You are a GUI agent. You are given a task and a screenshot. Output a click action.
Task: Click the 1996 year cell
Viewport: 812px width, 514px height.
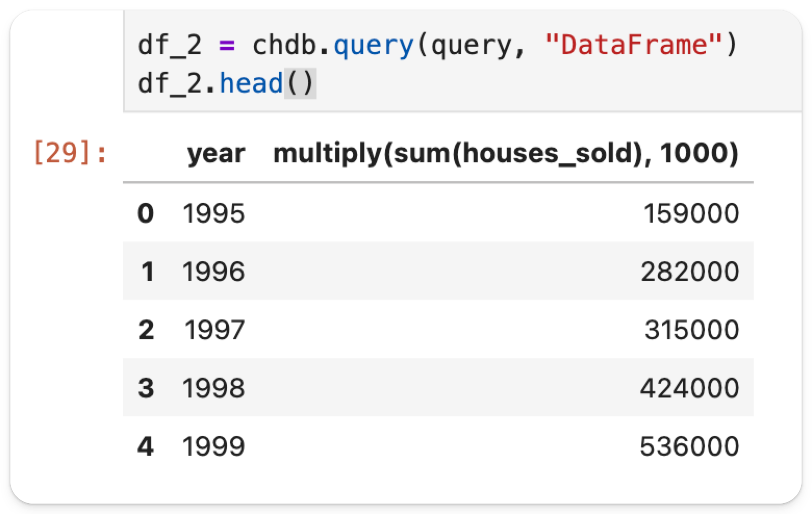point(213,272)
